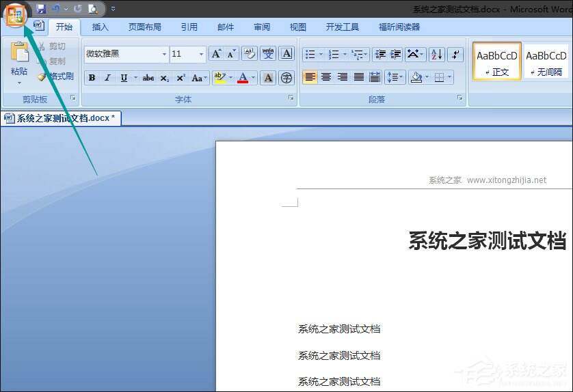The height and width of the screenshot is (392, 573).
Task: Open the Office button menu
Action: pos(15,14)
